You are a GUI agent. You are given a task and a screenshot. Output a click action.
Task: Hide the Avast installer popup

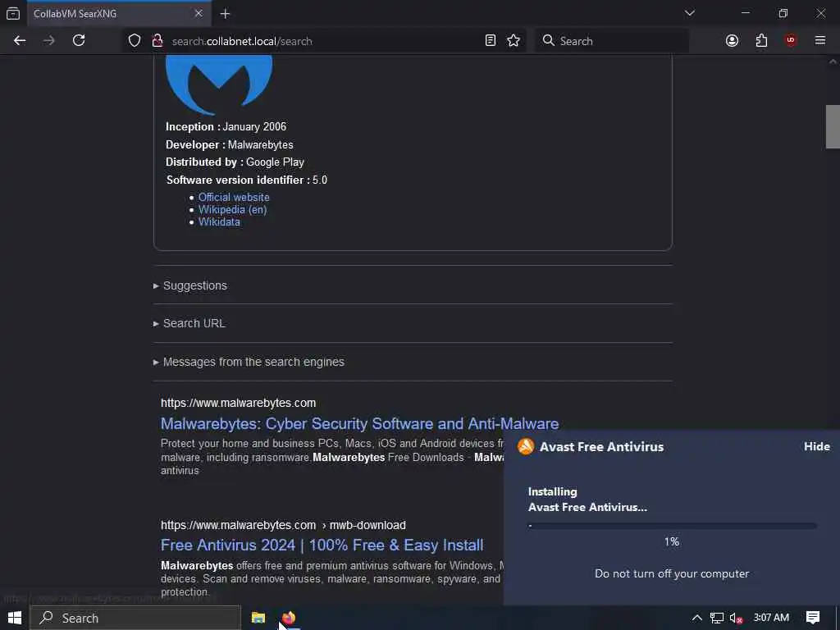(x=816, y=446)
